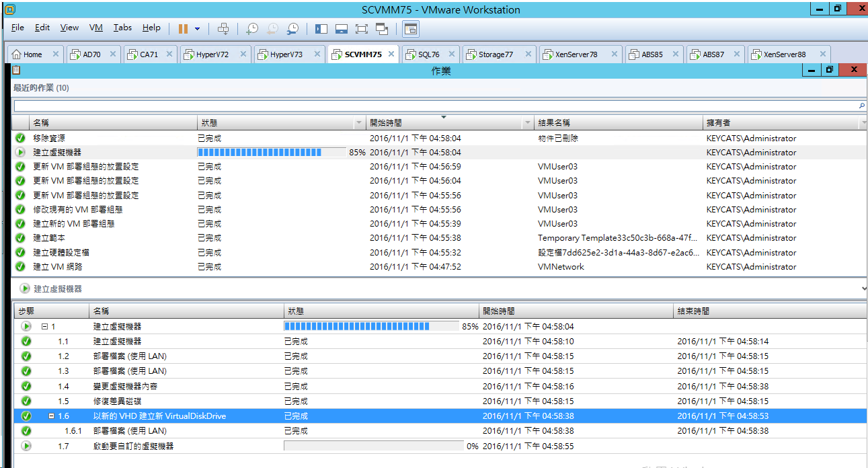Click the jobs search input field
The image size is (868, 468).
(435, 106)
